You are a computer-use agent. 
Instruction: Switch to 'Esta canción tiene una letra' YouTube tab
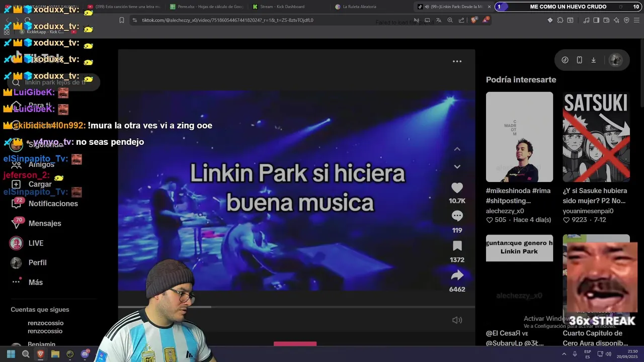click(x=125, y=7)
